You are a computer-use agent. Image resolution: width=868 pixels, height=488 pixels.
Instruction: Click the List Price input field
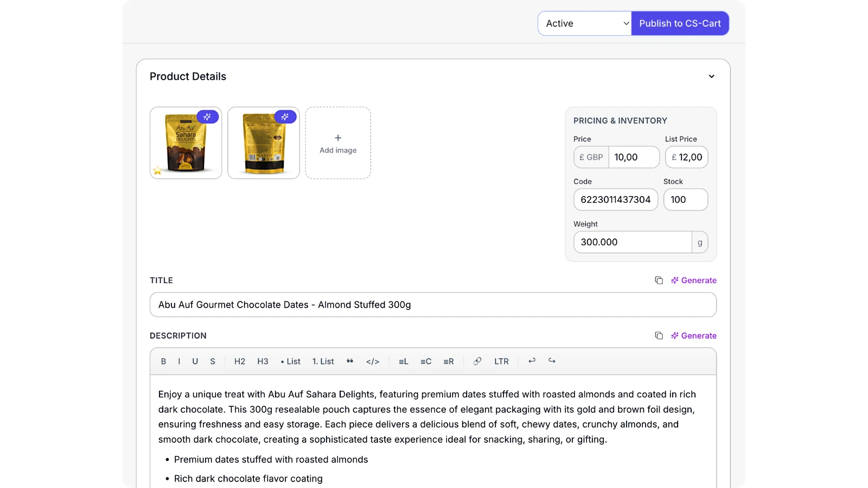tap(686, 157)
